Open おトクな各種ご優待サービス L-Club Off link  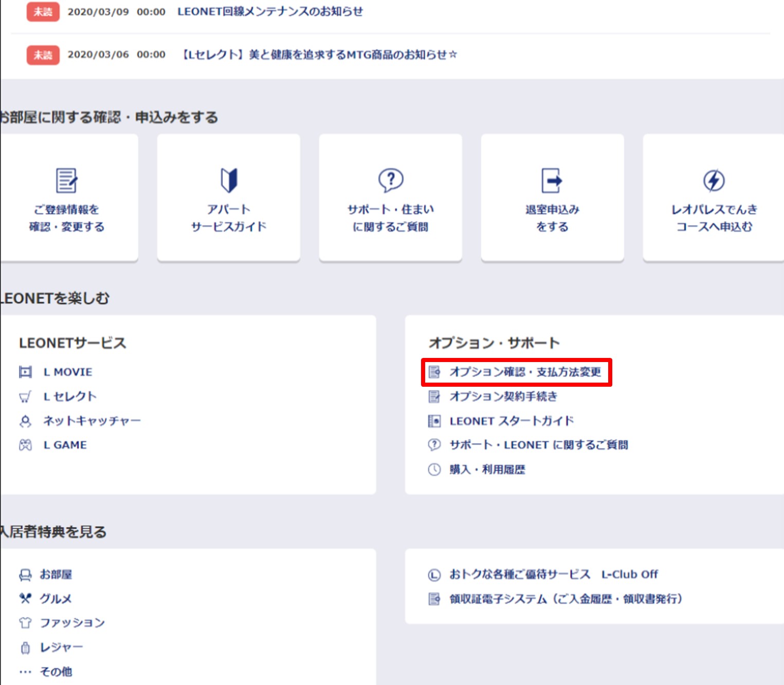click(553, 574)
